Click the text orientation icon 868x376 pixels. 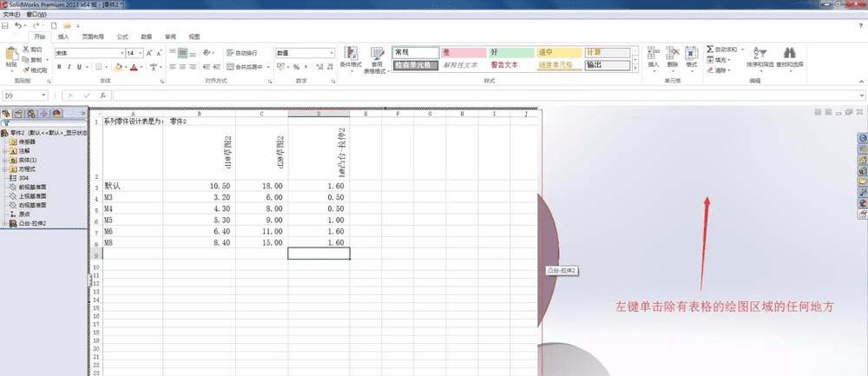point(207,53)
